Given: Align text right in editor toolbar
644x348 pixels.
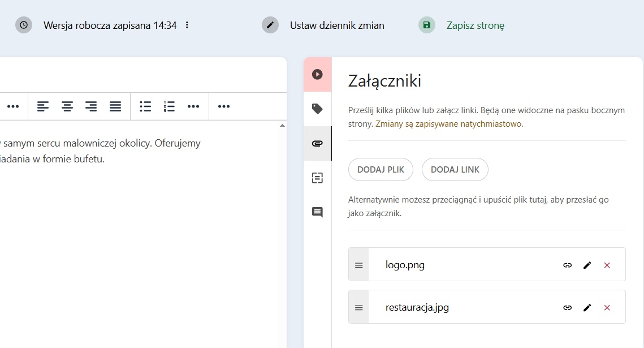Looking at the screenshot, I should click(x=91, y=106).
